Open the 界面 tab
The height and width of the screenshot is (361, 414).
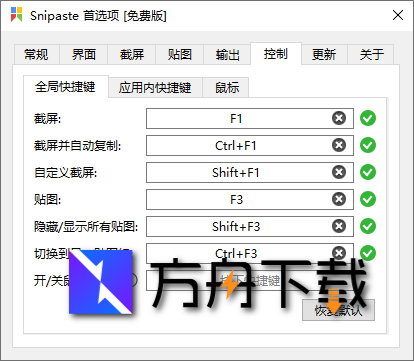click(84, 54)
